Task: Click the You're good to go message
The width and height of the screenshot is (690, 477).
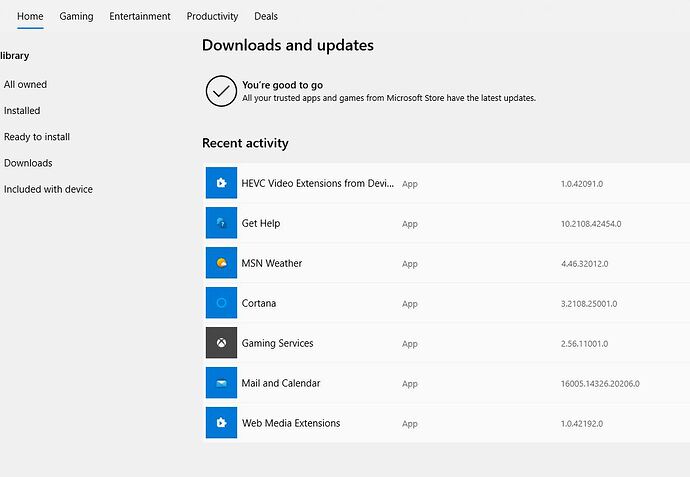Action: (283, 85)
